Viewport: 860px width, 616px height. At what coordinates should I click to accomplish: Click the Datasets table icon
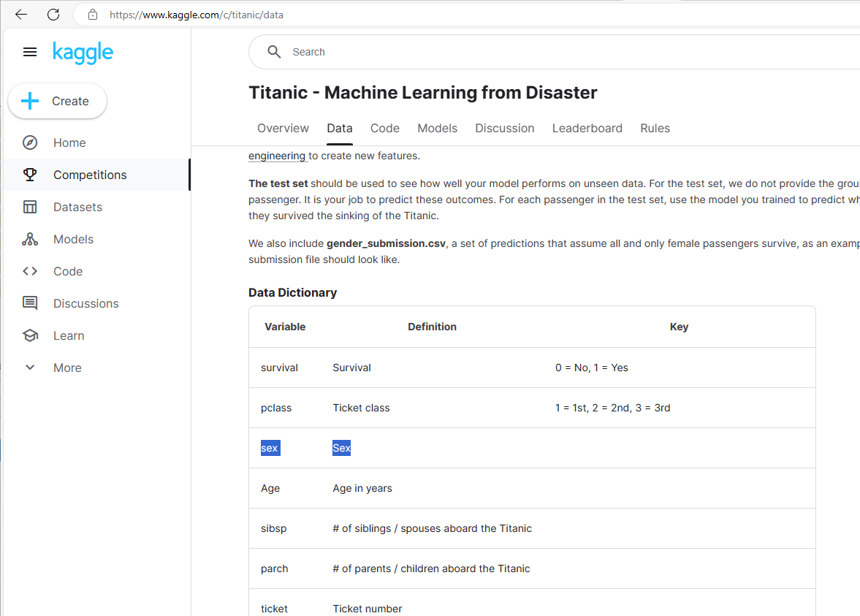[30, 207]
